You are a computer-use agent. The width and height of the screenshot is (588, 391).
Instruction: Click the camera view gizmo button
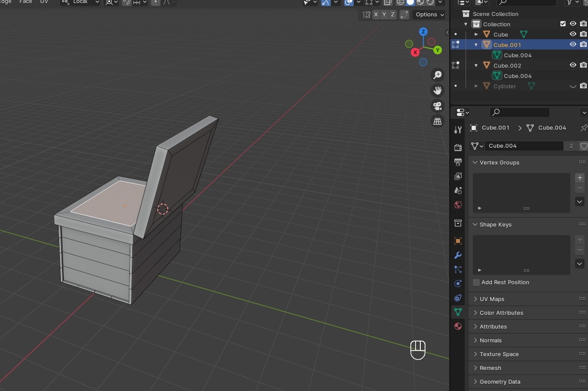coord(437,106)
